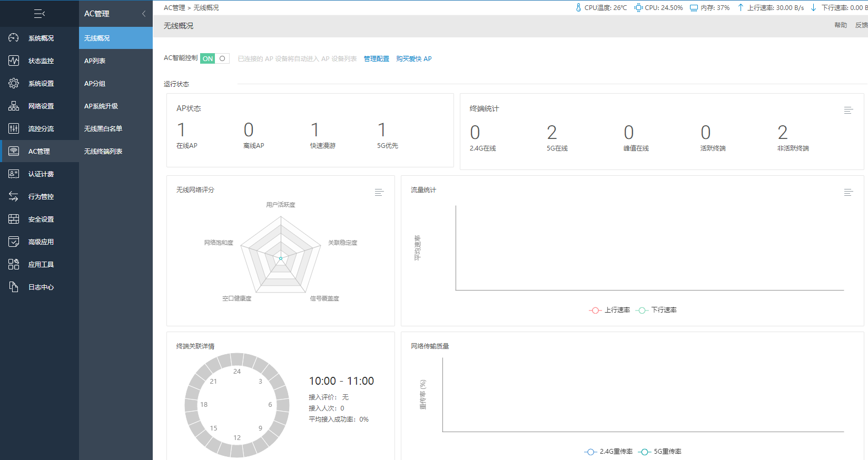Screen dimensions: 868x460
Task: Open the 无线网络评分 panel menu icon
Action: pyautogui.click(x=379, y=192)
